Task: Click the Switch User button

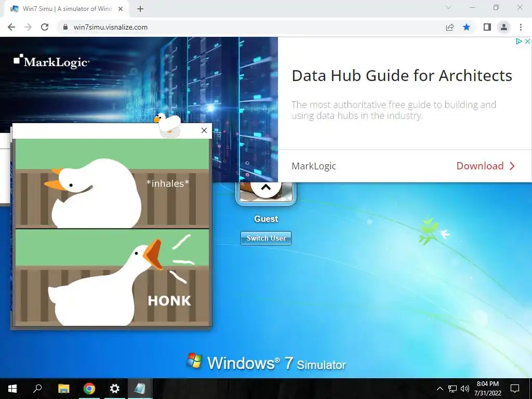Action: coord(266,238)
